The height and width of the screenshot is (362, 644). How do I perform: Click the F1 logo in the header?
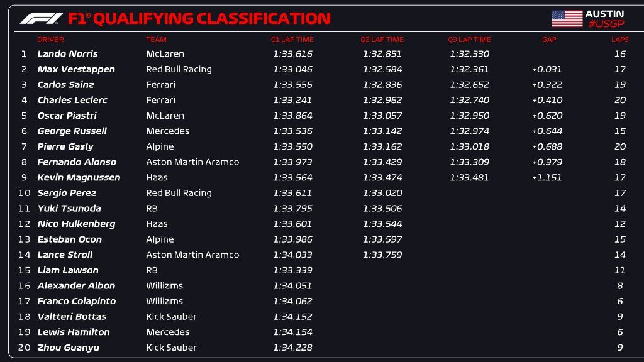[x=42, y=19]
